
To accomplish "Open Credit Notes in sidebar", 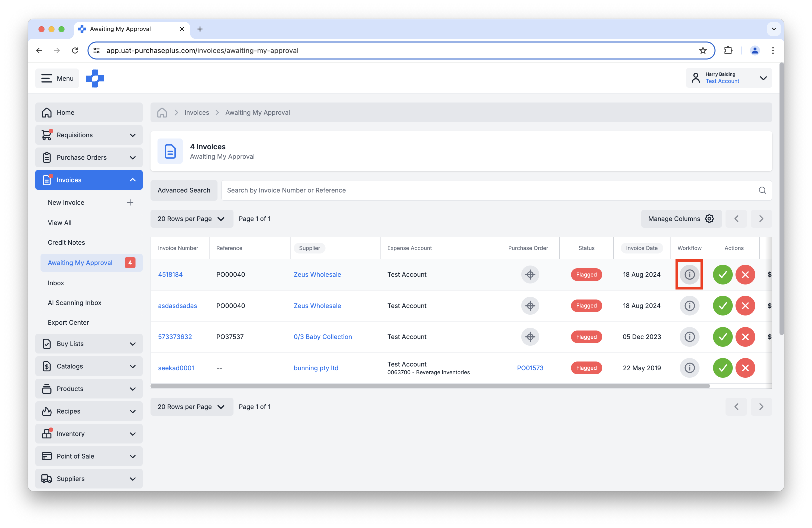I will (x=66, y=242).
